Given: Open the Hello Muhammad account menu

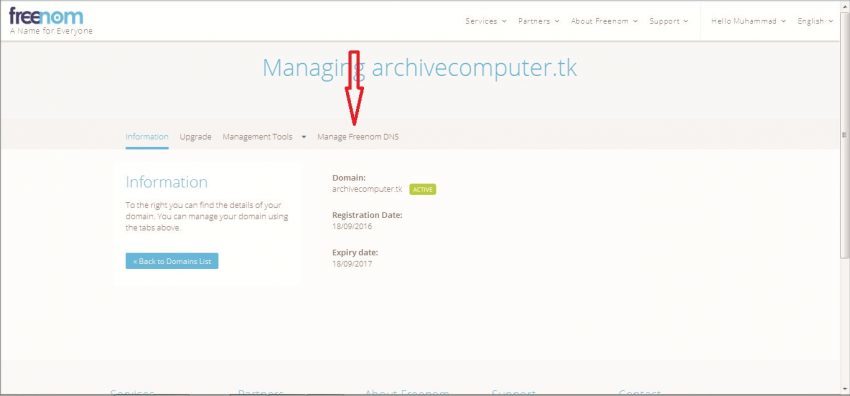Looking at the screenshot, I should (748, 21).
